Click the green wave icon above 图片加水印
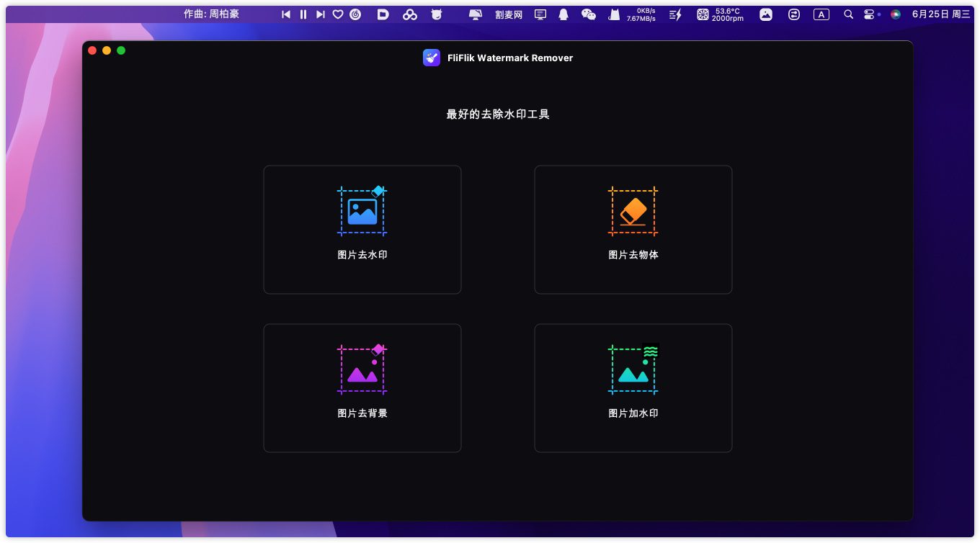The image size is (980, 543). tap(633, 369)
